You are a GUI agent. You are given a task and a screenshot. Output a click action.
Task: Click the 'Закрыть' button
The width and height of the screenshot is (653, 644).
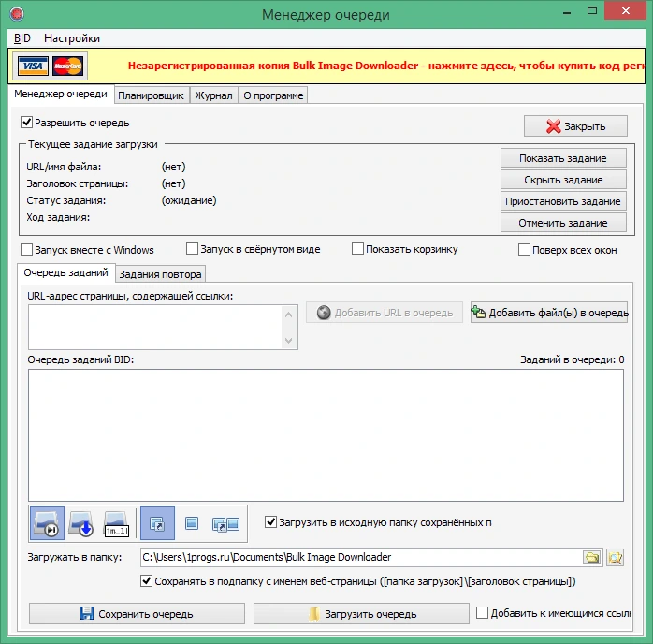[575, 126]
